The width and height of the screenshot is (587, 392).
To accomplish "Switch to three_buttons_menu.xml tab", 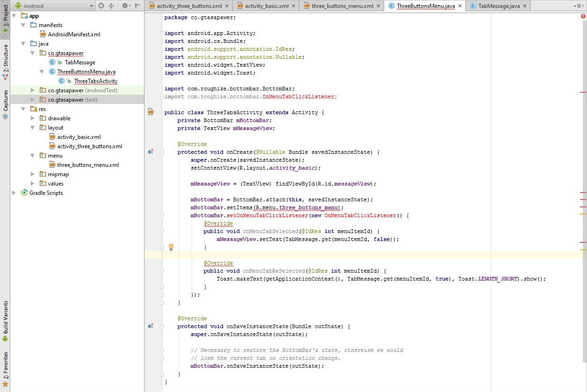I will (342, 6).
